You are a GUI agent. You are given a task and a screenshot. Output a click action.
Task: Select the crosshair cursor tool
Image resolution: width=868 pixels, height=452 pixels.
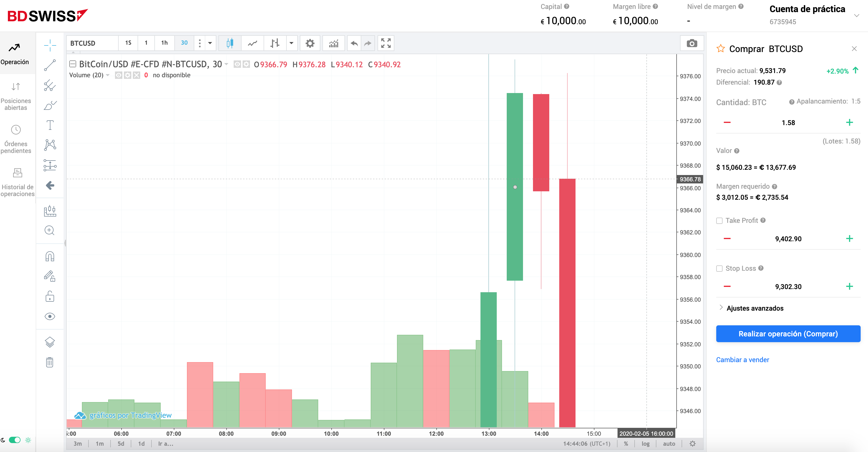tap(50, 45)
